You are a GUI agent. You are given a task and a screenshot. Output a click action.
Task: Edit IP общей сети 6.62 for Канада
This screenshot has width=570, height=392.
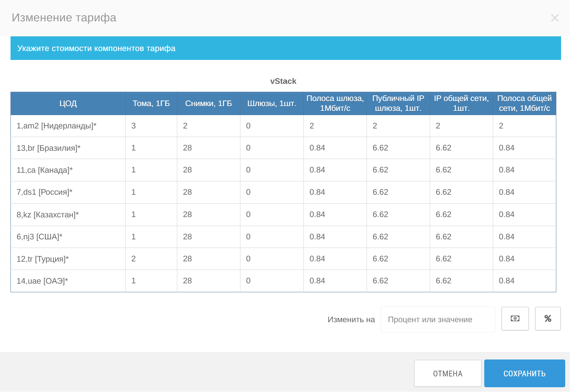(461, 170)
